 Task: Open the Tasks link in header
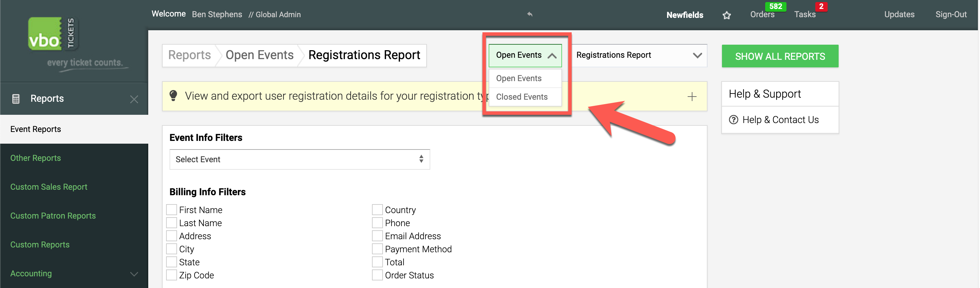pyautogui.click(x=805, y=14)
